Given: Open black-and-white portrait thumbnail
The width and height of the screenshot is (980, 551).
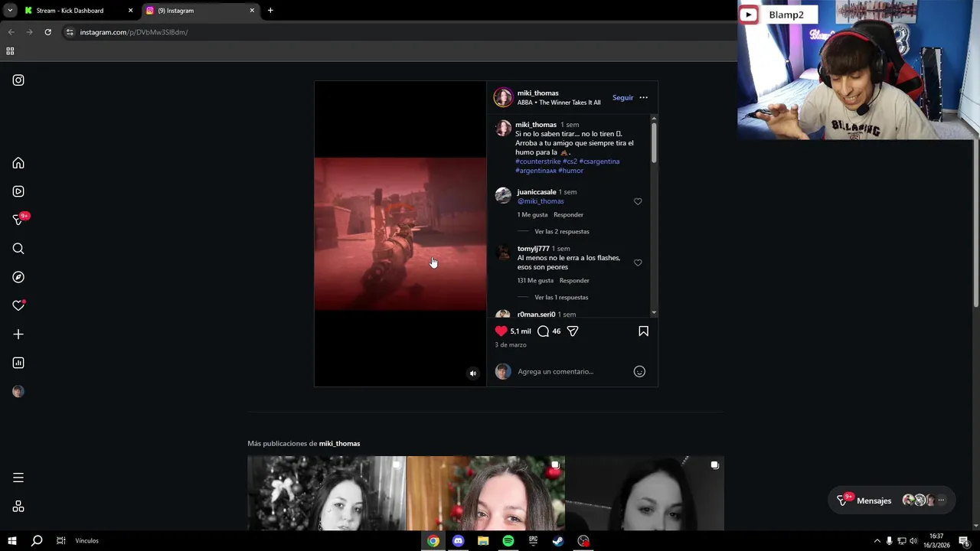Looking at the screenshot, I should pyautogui.click(x=645, y=494).
